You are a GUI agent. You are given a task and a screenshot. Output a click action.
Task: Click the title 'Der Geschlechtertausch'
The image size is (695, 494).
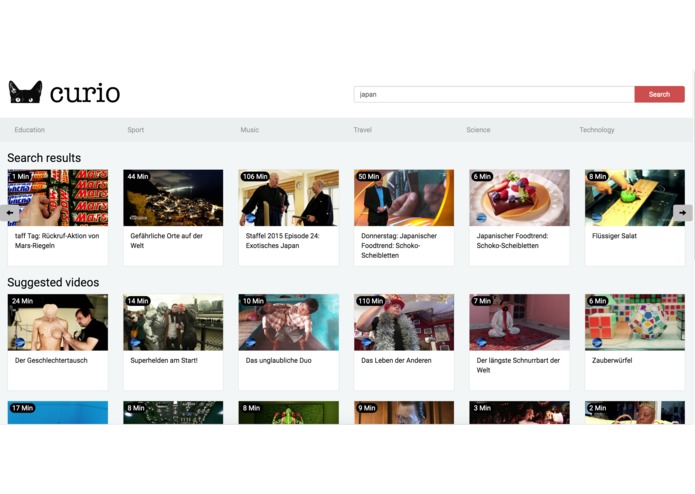click(51, 360)
